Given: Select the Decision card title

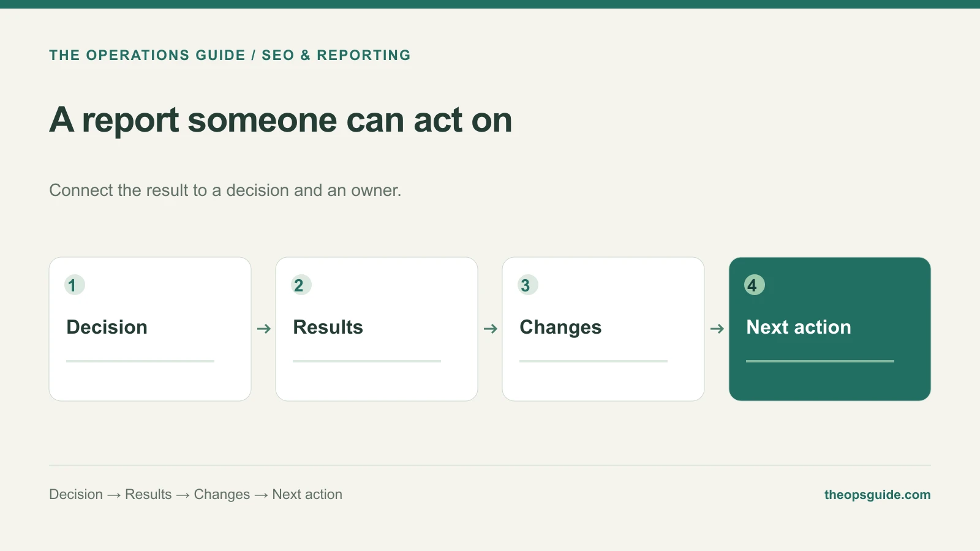Looking at the screenshot, I should [x=107, y=327].
